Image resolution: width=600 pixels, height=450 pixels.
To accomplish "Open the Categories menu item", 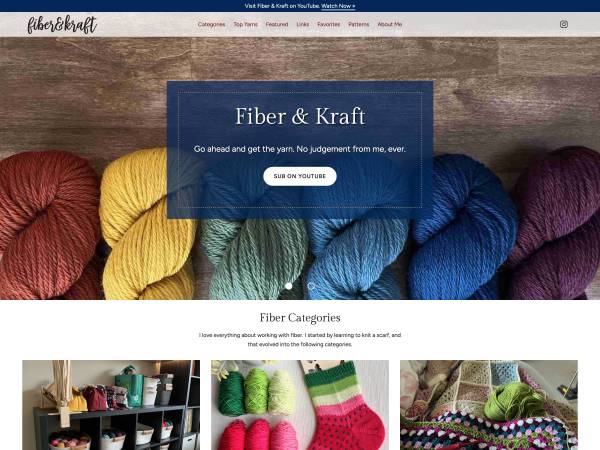I will [211, 24].
